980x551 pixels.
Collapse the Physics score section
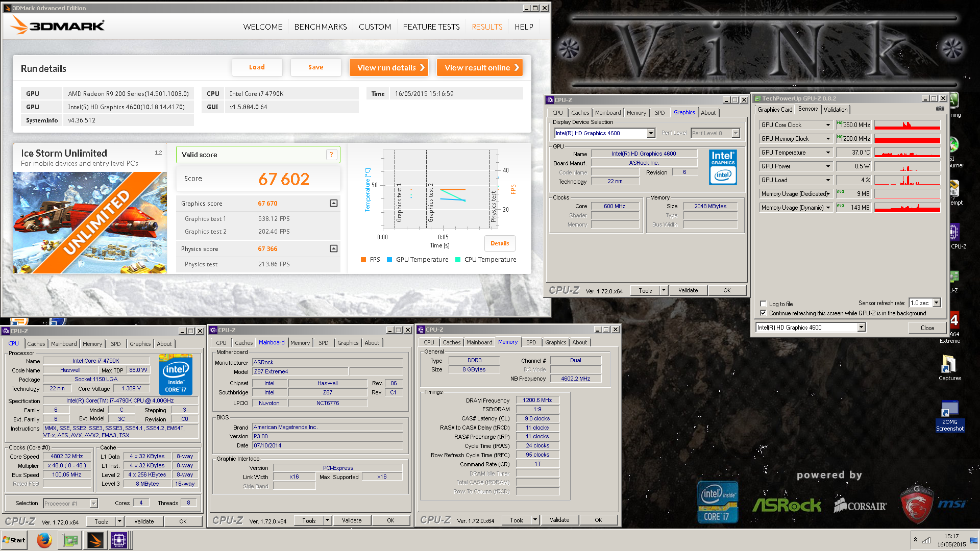pyautogui.click(x=334, y=248)
